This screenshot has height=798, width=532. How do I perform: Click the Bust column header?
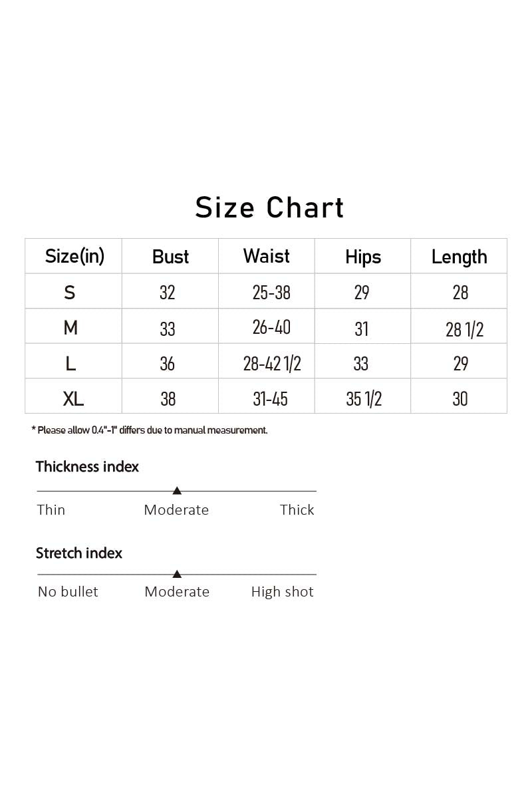[170, 257]
